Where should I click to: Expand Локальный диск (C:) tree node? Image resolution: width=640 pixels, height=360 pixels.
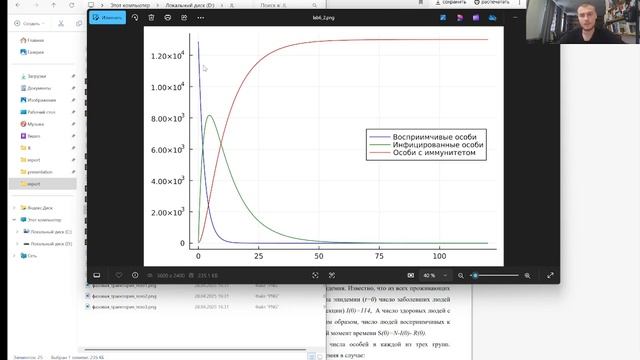(18, 231)
